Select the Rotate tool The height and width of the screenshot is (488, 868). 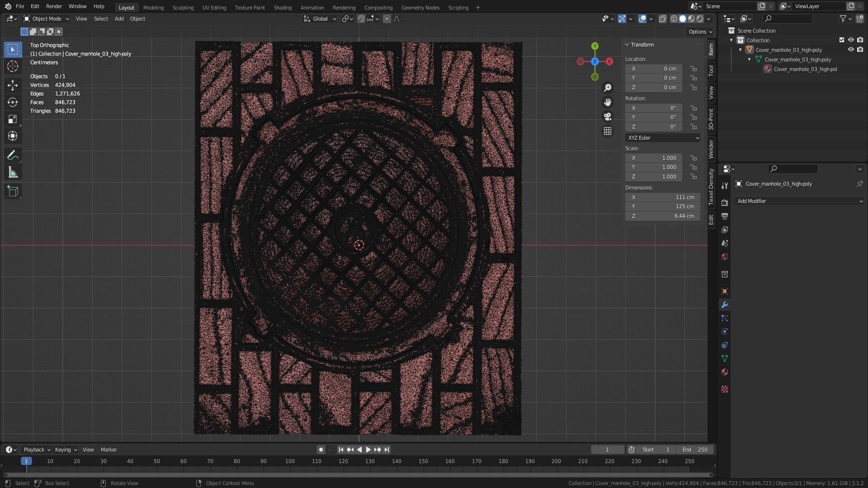coord(13,102)
